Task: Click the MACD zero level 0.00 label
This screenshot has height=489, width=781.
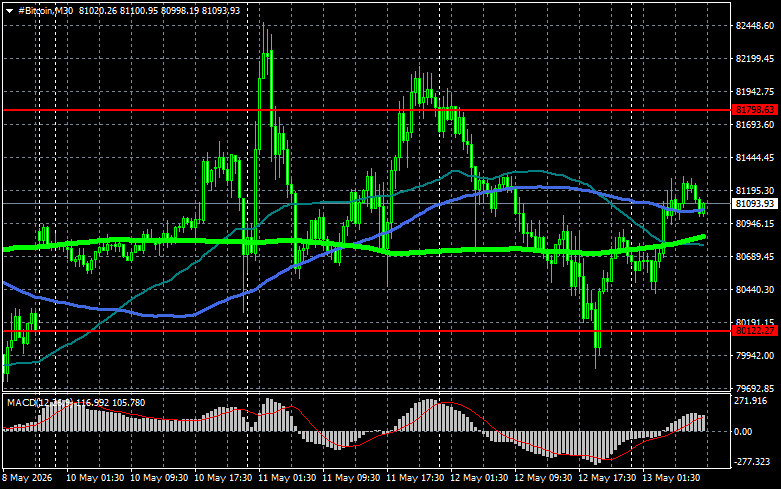Action: pos(743,432)
